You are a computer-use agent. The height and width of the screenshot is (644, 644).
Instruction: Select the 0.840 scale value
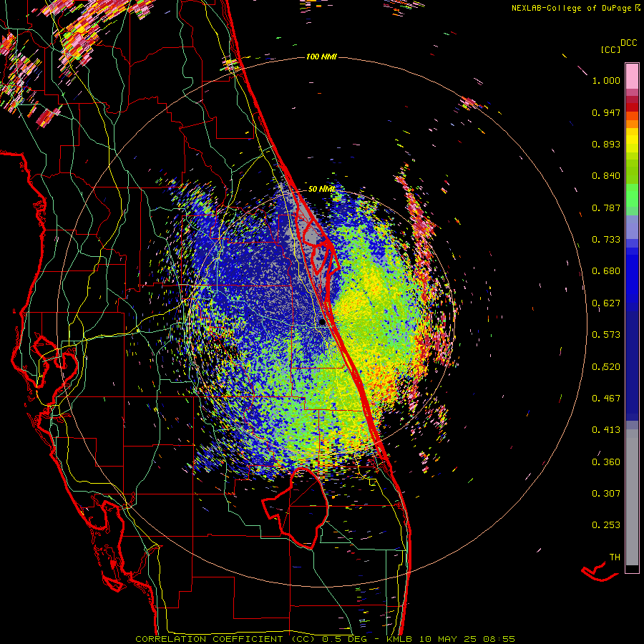(606, 176)
